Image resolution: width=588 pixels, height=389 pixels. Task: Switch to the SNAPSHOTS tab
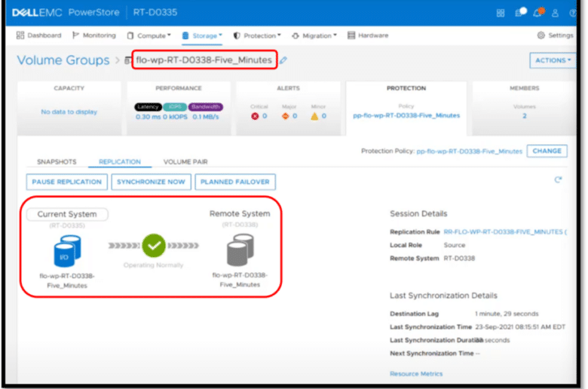[57, 161]
